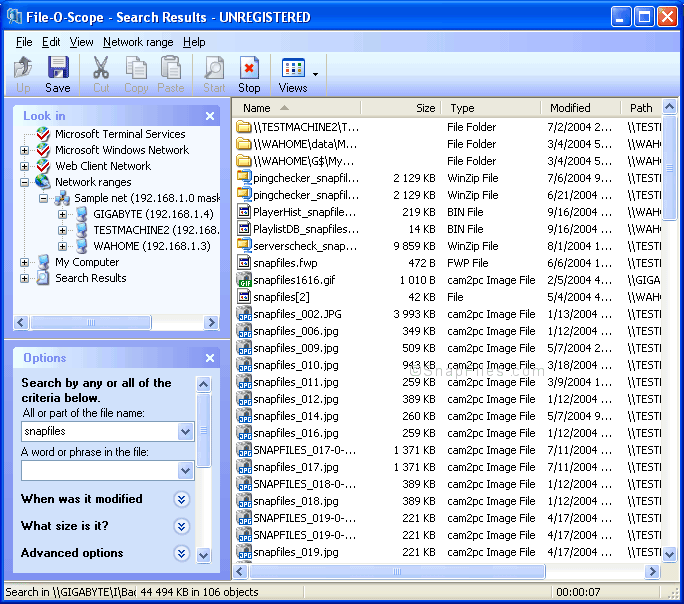Select the snapfiles_011.jpg file name
This screenshot has height=604, width=684.
click(296, 382)
